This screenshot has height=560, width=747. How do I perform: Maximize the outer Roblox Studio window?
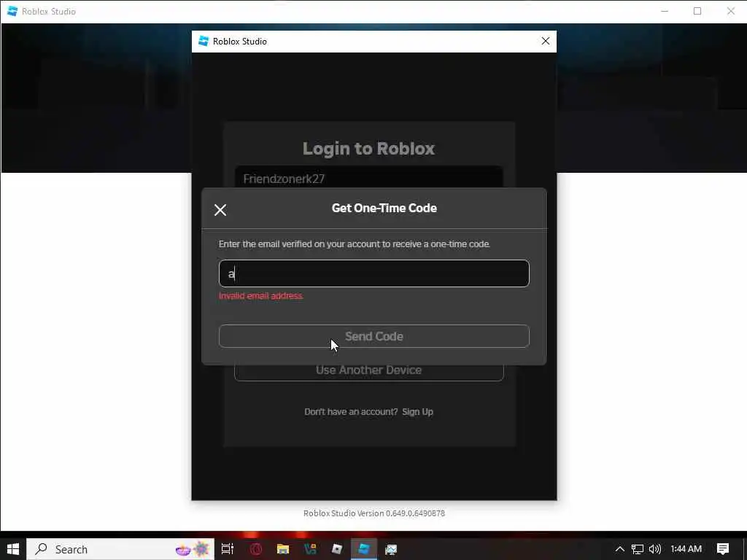coord(697,11)
